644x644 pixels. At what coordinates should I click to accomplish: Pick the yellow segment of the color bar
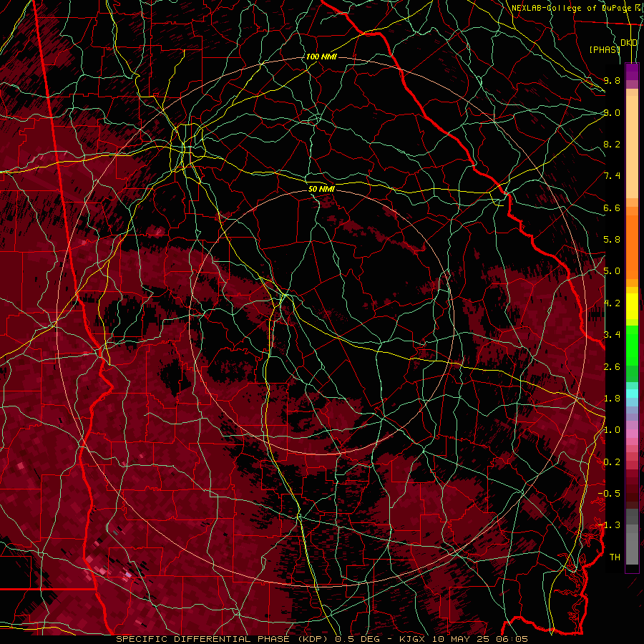coord(632,306)
